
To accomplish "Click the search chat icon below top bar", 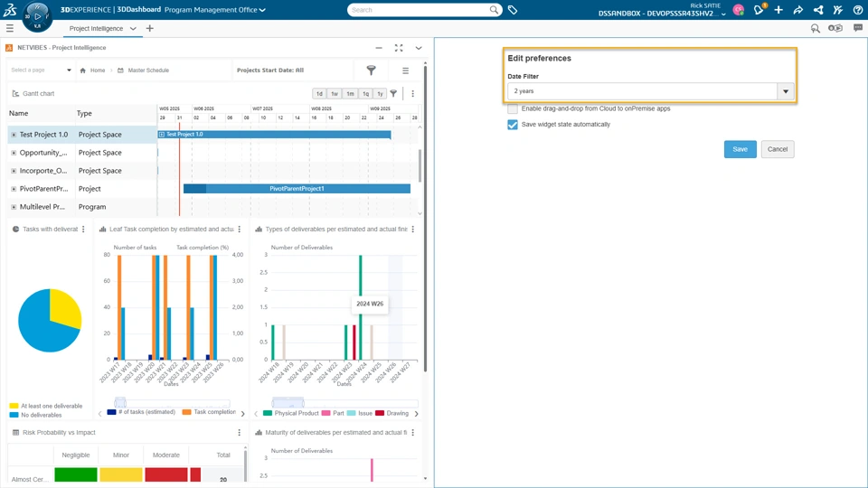I will (x=815, y=28).
